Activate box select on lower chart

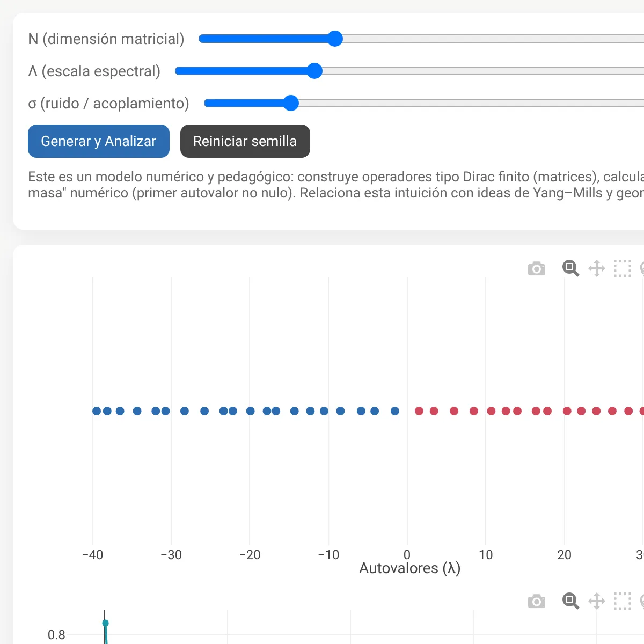[623, 601]
